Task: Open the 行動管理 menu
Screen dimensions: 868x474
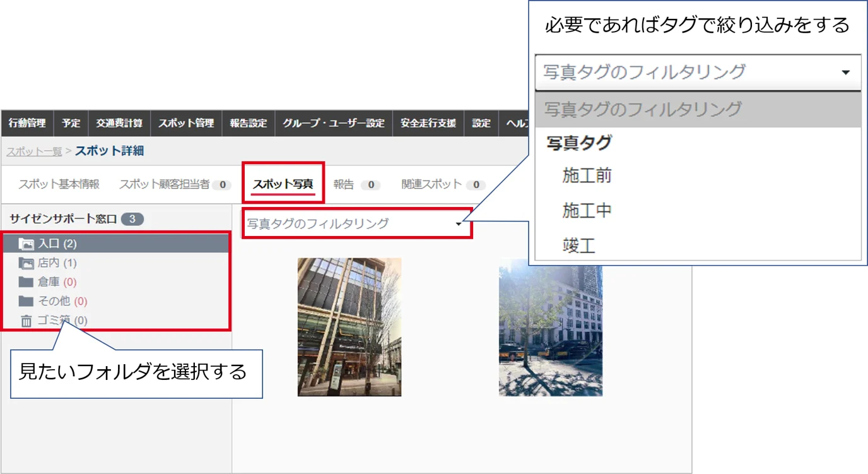Action: pyautogui.click(x=27, y=124)
